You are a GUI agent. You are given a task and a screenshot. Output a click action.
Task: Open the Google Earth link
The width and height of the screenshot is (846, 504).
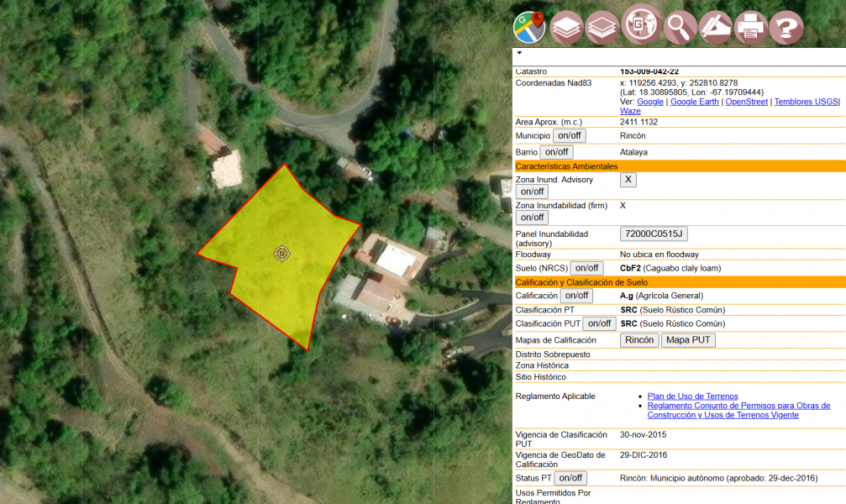point(694,101)
